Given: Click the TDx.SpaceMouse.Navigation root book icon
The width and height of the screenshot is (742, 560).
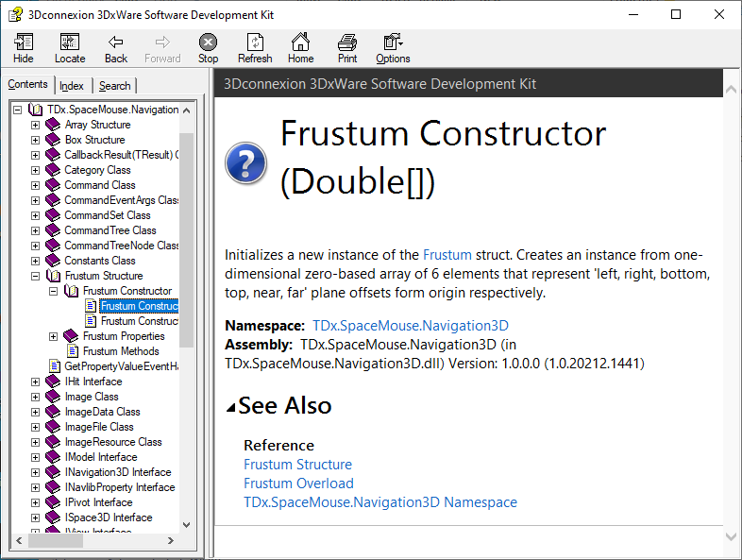Looking at the screenshot, I should coord(36,110).
